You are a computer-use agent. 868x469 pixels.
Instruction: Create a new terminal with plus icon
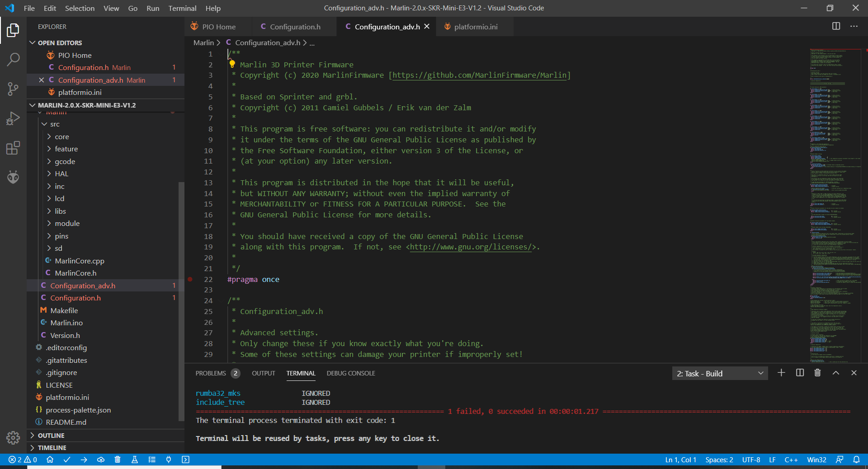click(x=781, y=373)
